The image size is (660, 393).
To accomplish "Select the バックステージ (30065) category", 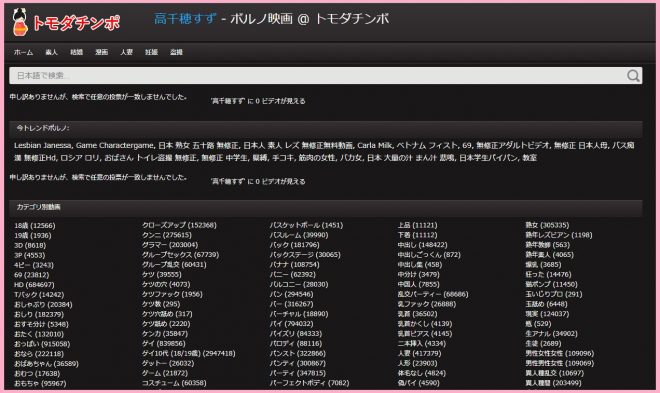I will (x=305, y=255).
